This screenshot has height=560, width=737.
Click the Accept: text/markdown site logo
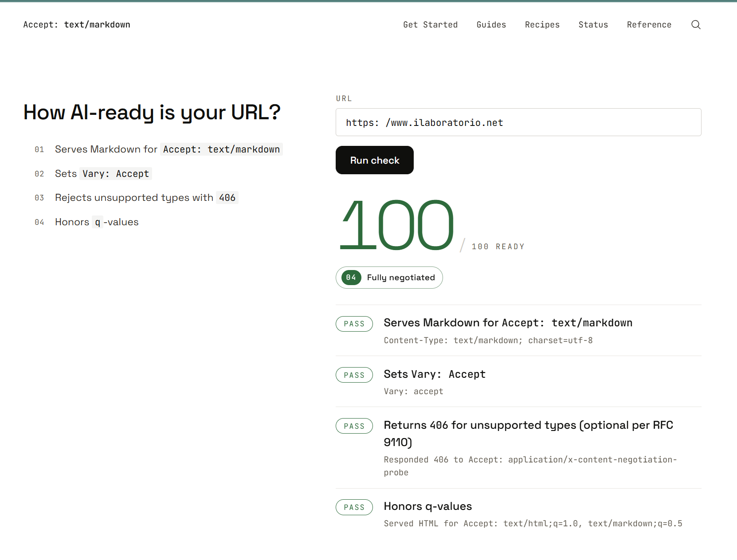coord(77,25)
